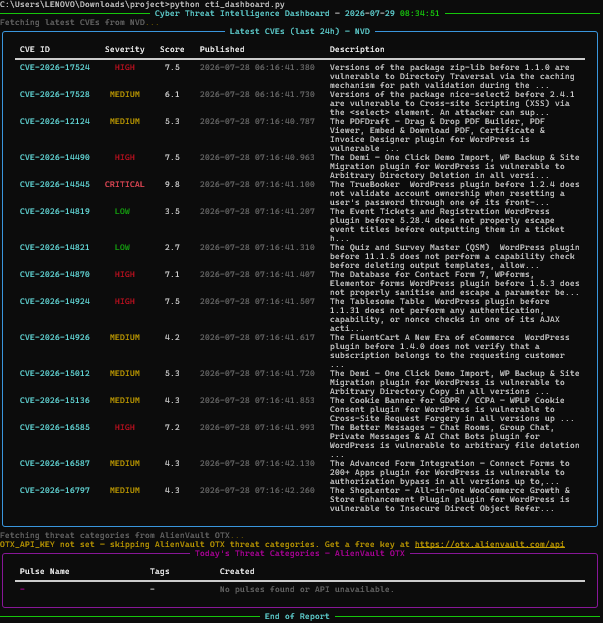Click LOW severity for CVE-2026-14819
Screen dimensions: 603x623
(122, 211)
